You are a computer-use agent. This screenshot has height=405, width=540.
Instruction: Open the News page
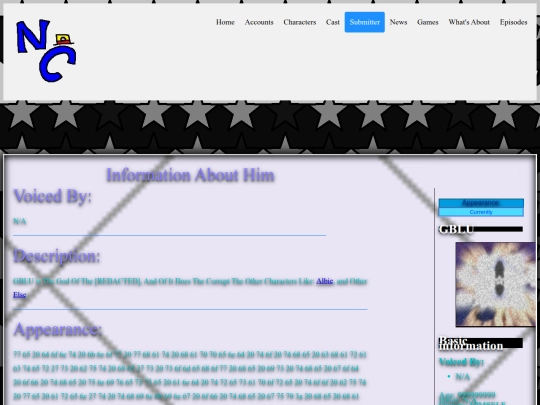point(398,22)
